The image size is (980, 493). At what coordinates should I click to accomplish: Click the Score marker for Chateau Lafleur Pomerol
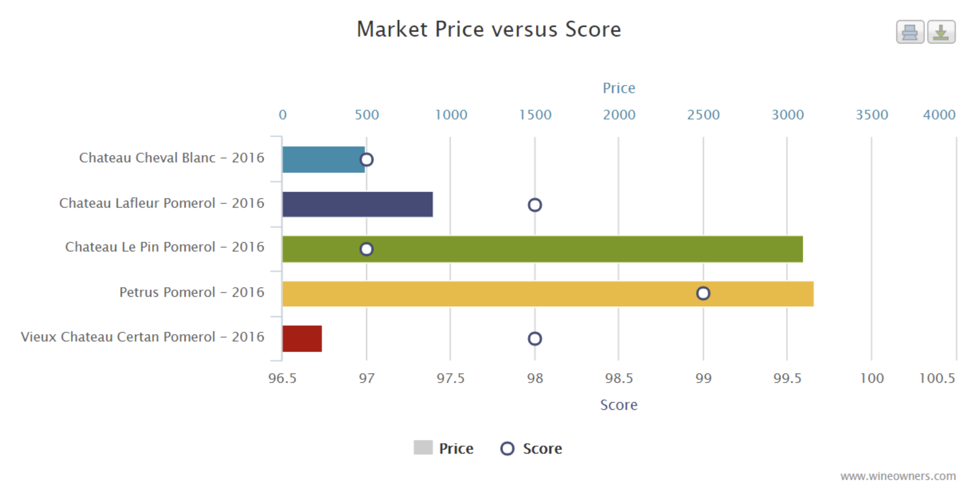click(534, 204)
